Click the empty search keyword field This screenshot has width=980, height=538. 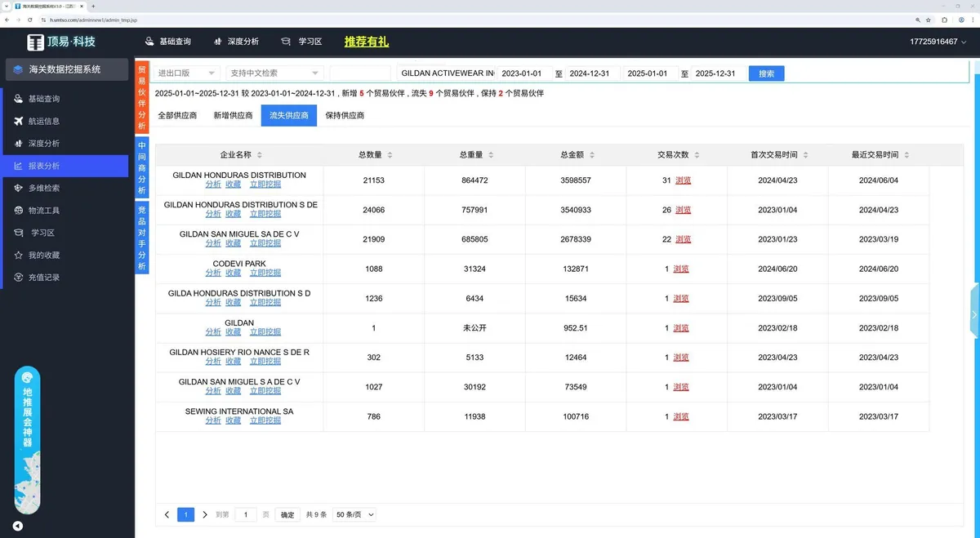point(360,73)
